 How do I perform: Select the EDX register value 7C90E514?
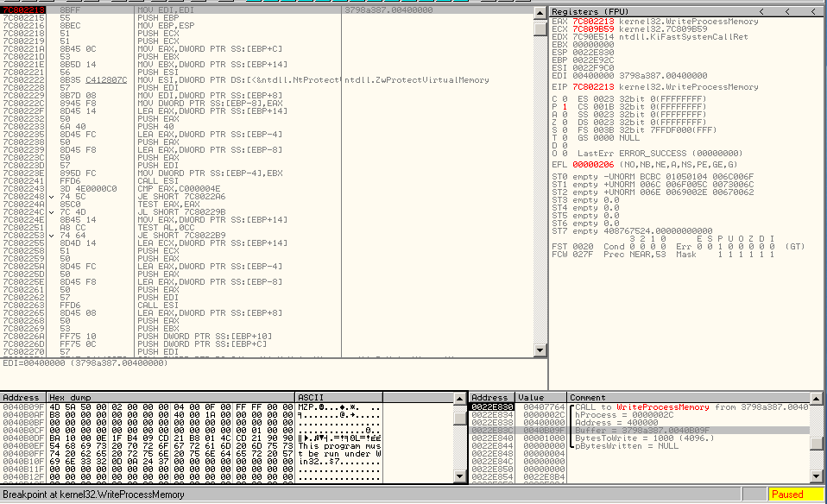click(x=593, y=37)
